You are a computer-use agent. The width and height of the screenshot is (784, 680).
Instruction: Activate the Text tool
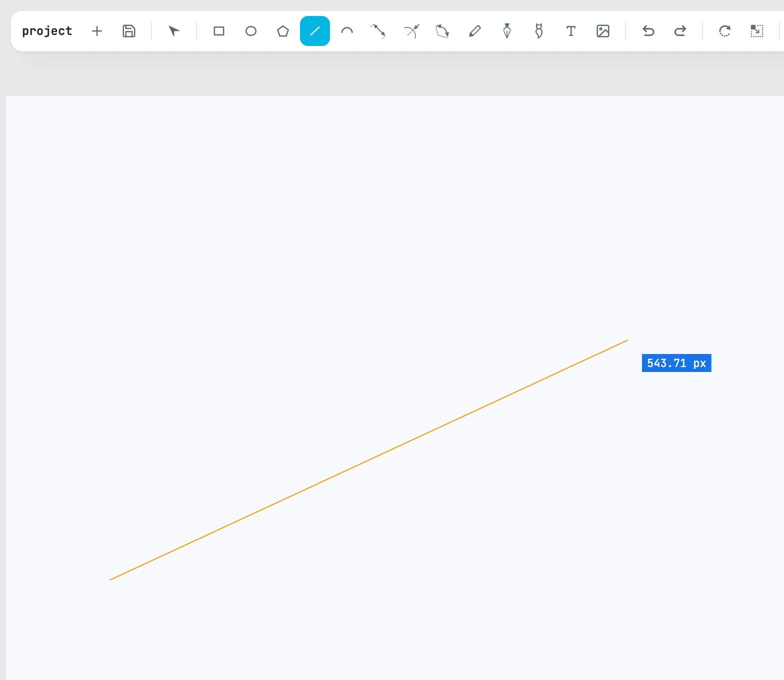coord(571,31)
